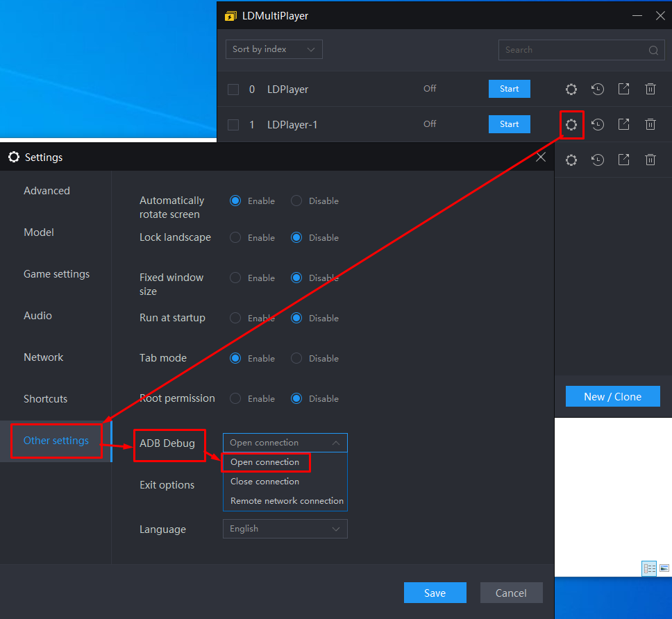Click trash icon for LDPlayer-1
Image resolution: width=672 pixels, height=619 pixels.
pos(650,125)
